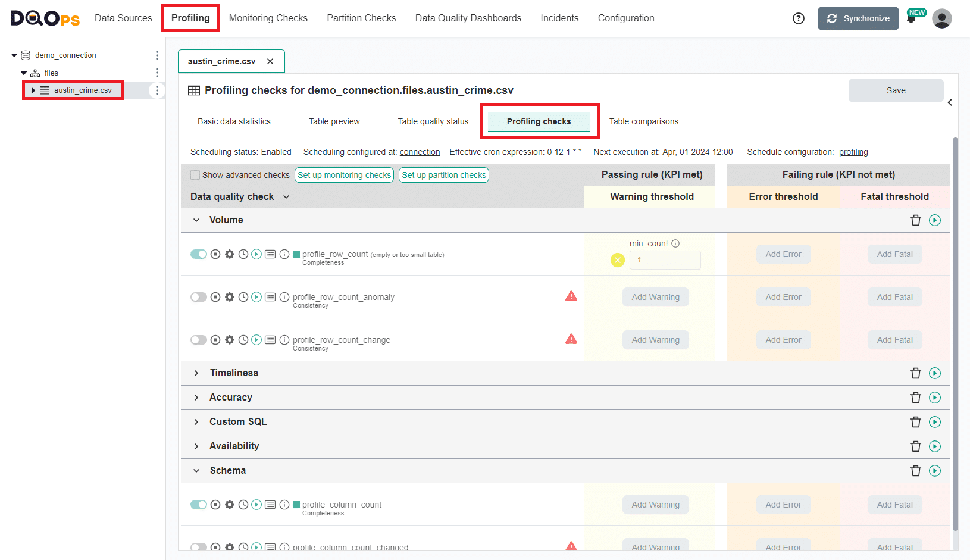Switch to the Table preview tab
The image size is (970, 560).
coord(334,121)
